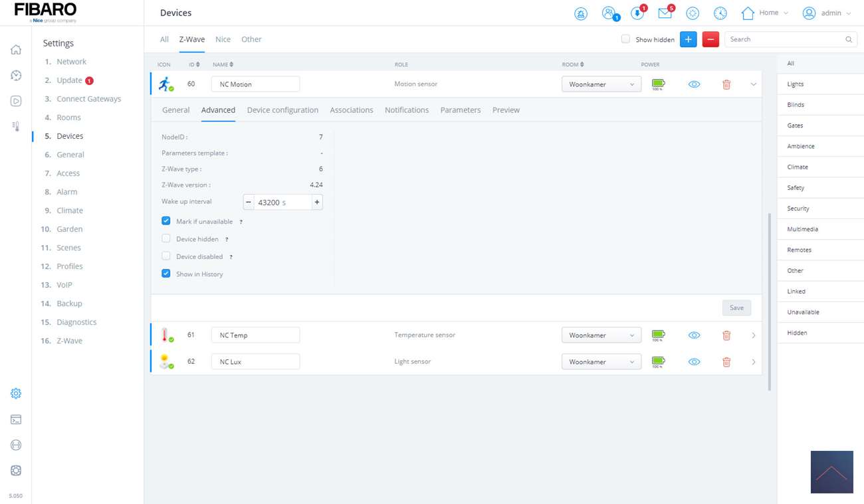This screenshot has width=864, height=504.
Task: Delete the NC Temp device with trash icon
Action: (726, 335)
